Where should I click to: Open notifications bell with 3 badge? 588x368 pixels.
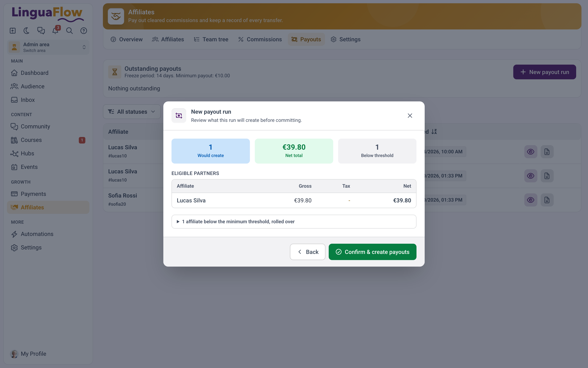click(55, 31)
